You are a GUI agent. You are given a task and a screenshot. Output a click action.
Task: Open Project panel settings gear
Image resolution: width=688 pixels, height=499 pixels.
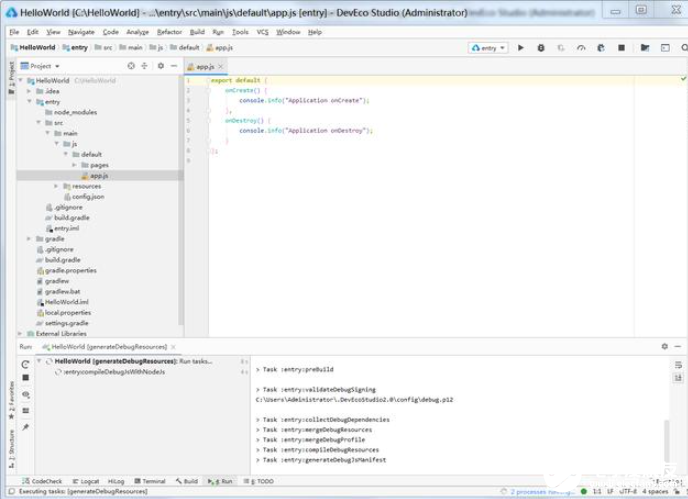(x=161, y=66)
